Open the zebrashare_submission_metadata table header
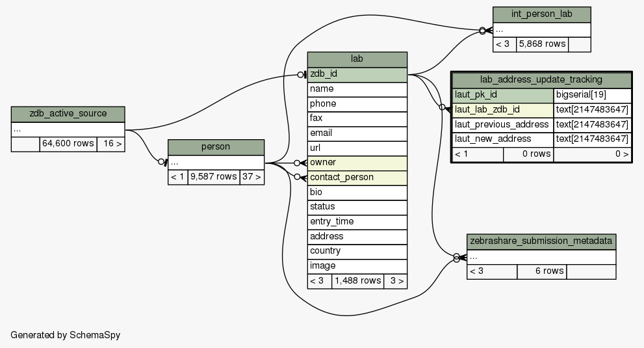The image size is (644, 348). point(541,241)
